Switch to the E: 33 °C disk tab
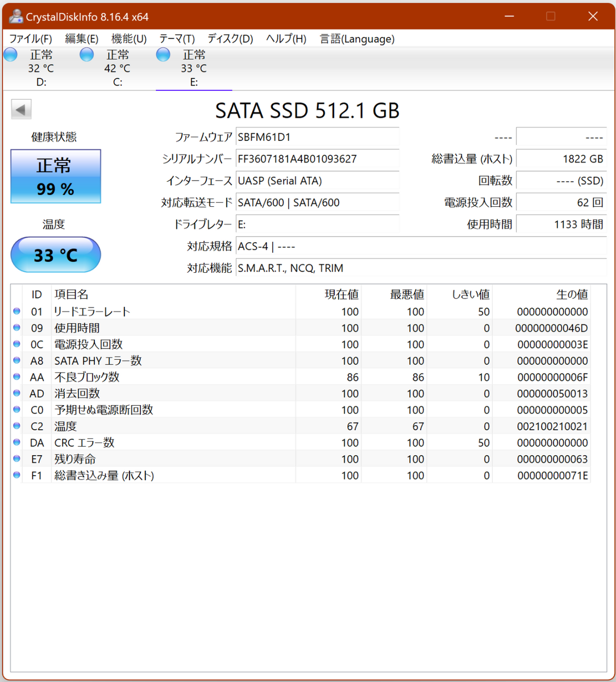 click(194, 68)
